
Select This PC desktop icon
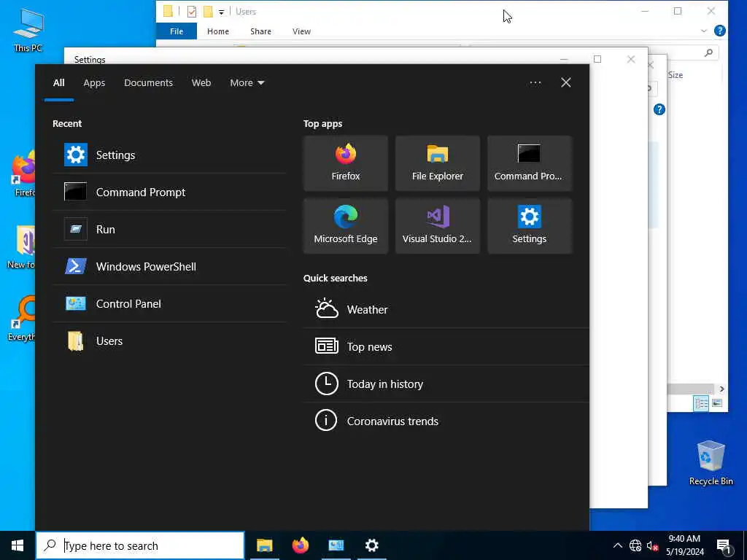pyautogui.click(x=28, y=30)
